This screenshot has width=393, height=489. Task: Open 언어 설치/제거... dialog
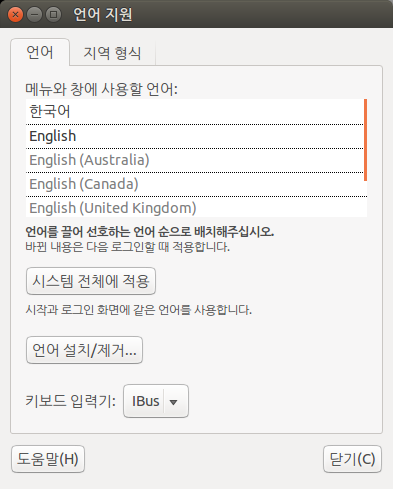click(84, 350)
